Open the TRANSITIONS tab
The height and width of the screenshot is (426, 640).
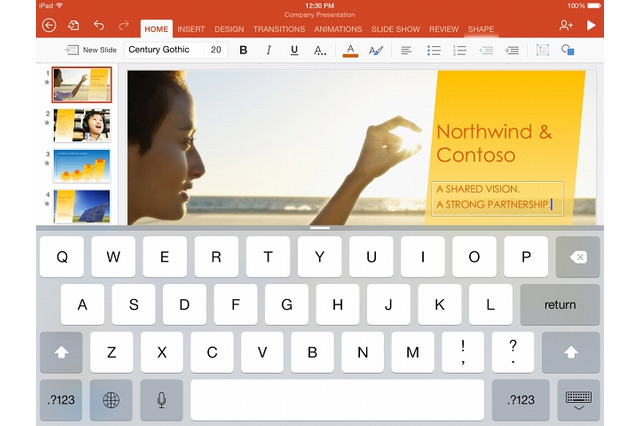point(279,29)
